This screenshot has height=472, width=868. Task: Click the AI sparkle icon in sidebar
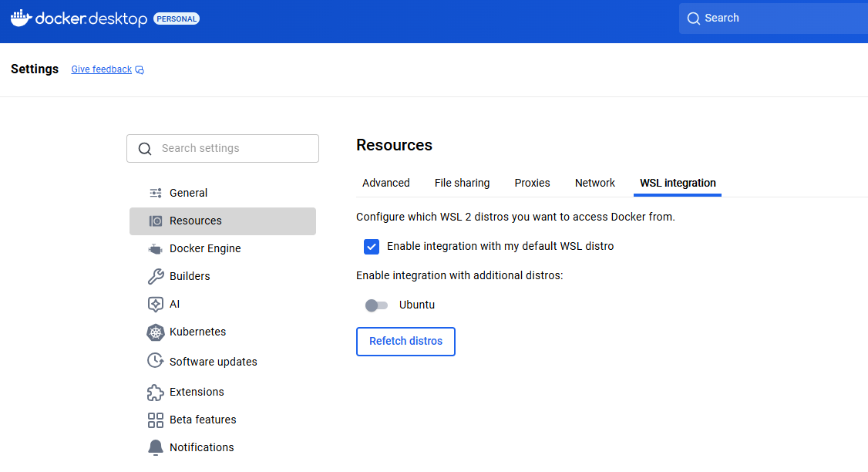coord(156,304)
